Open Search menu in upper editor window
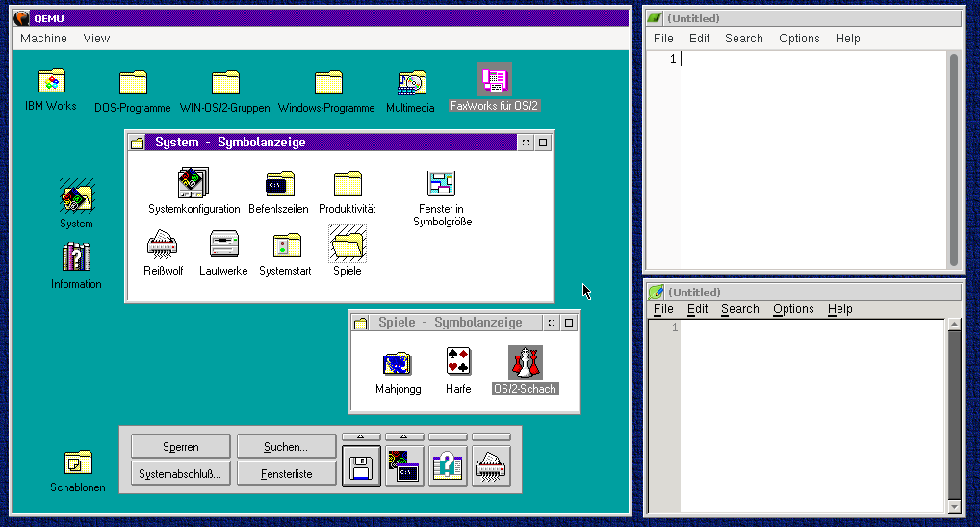The height and width of the screenshot is (527, 980). [744, 39]
